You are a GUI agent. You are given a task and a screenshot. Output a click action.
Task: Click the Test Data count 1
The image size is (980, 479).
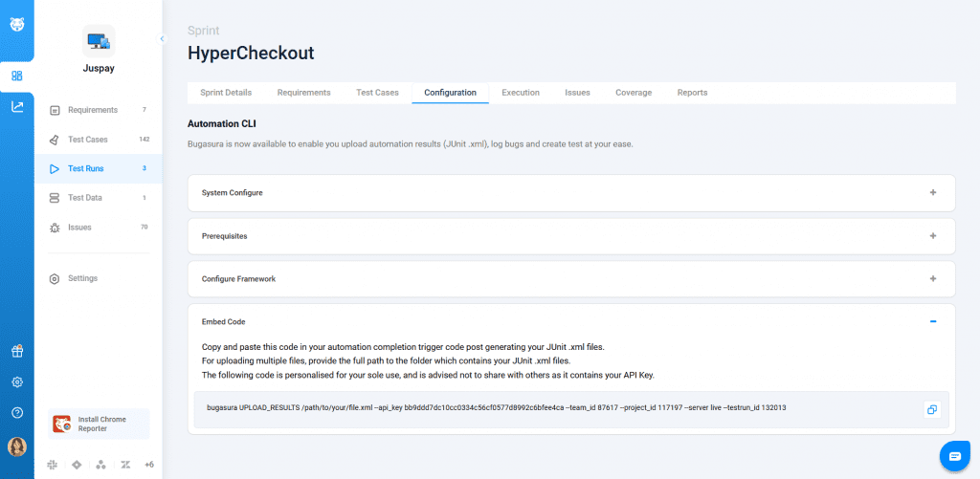(145, 198)
